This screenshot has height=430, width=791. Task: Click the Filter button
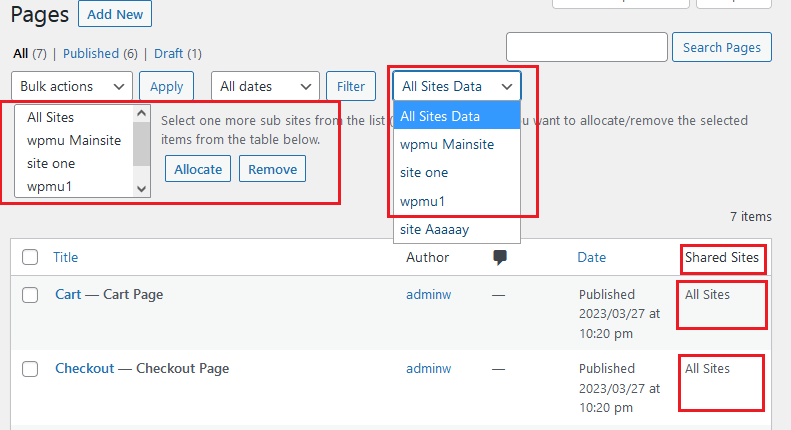pos(351,87)
